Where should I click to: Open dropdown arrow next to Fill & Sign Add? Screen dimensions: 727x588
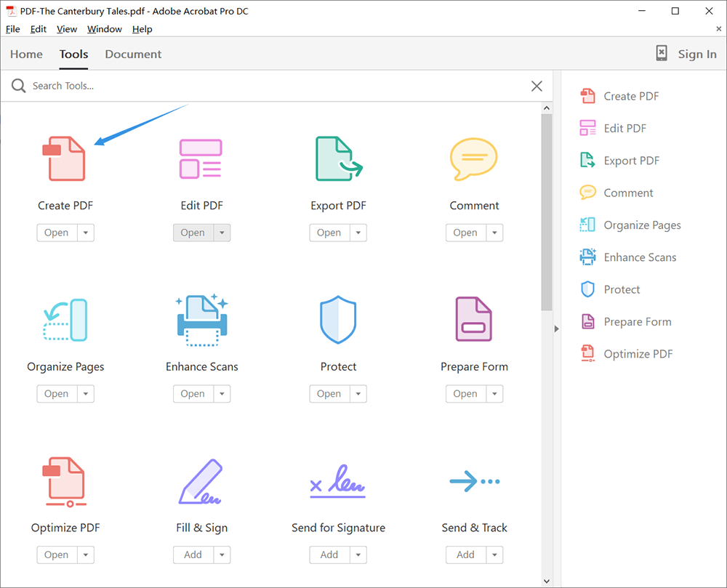click(x=222, y=555)
